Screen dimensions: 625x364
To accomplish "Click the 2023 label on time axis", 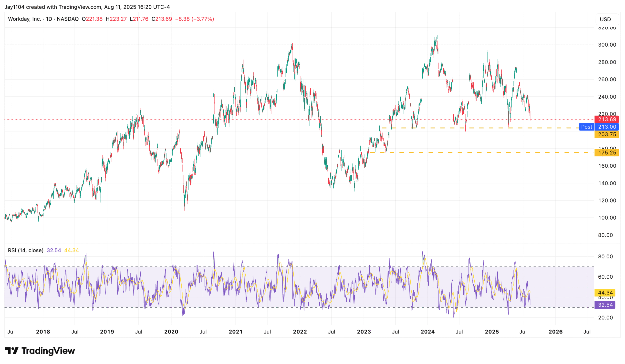I will 364,332.
